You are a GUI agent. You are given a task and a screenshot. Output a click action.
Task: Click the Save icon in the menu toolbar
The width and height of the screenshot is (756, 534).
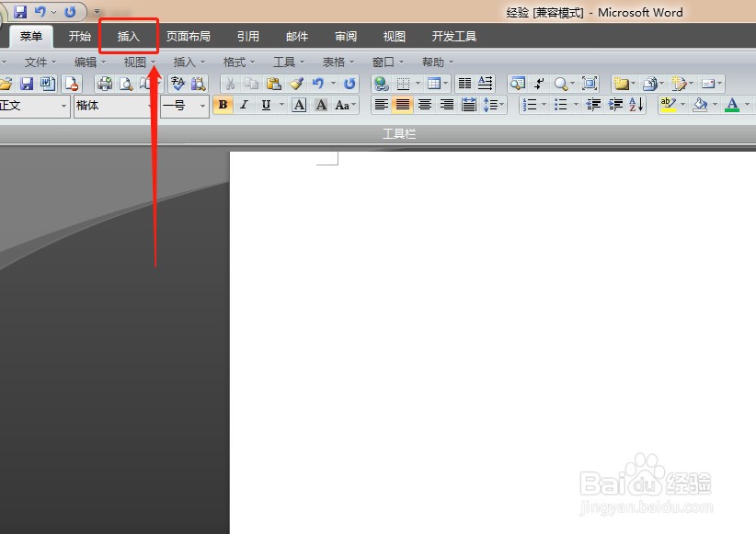(x=27, y=84)
